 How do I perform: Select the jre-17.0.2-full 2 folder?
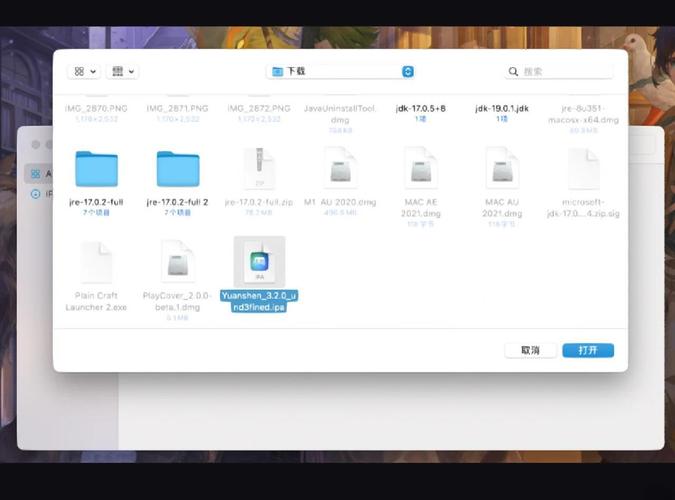177,169
